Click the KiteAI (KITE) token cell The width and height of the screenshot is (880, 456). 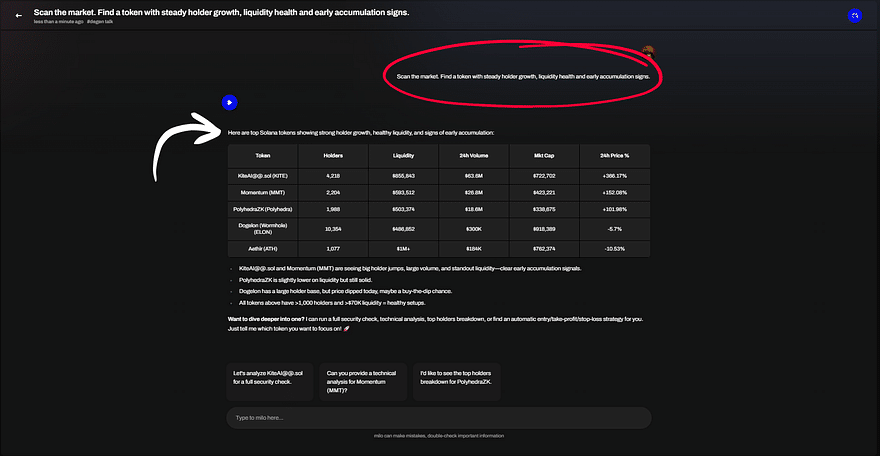tap(263, 175)
